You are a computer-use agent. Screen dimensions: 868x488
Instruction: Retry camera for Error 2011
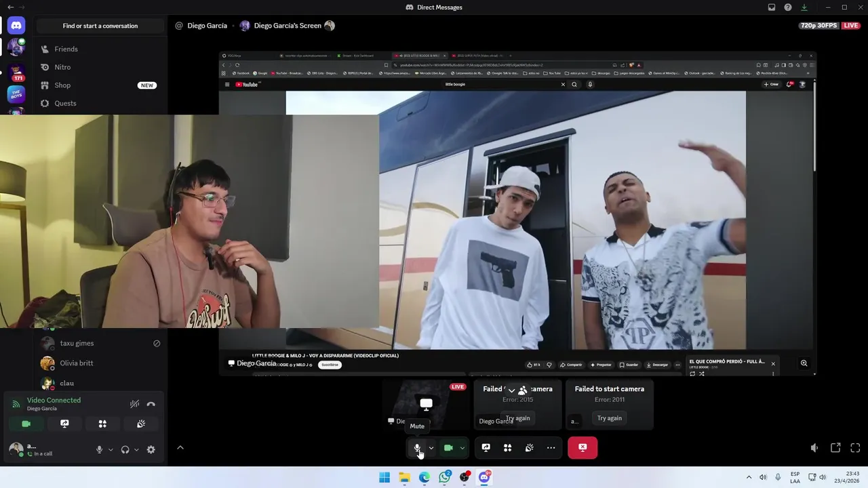610,418
